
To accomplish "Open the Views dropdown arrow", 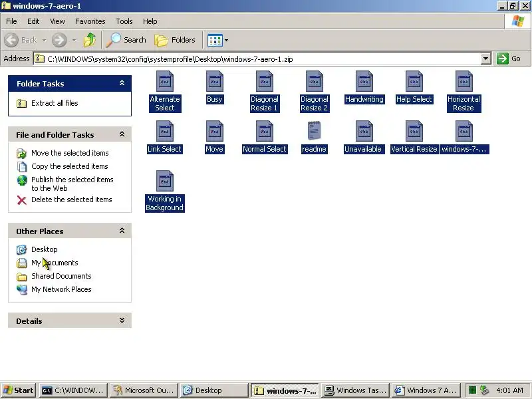I will pyautogui.click(x=226, y=41).
